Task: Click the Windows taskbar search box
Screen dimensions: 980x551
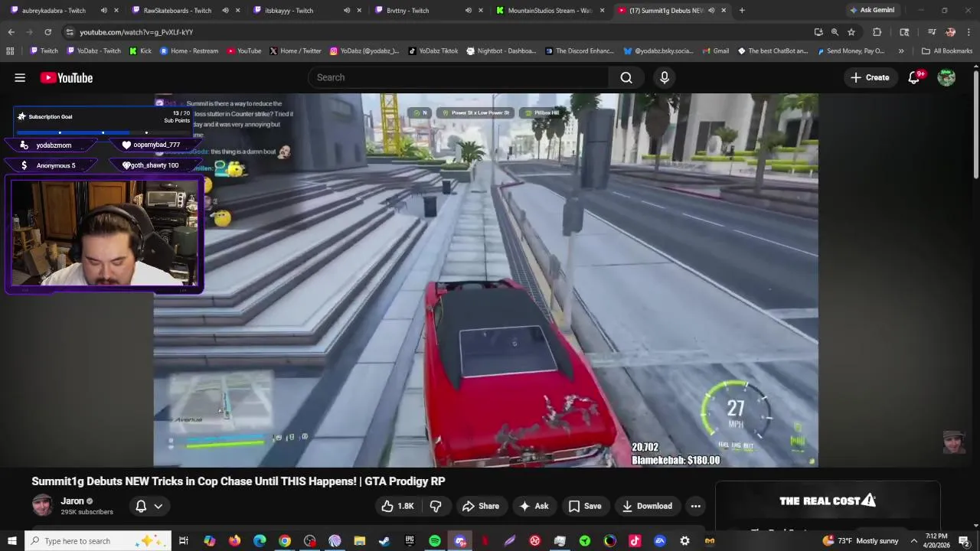Action: click(98, 541)
